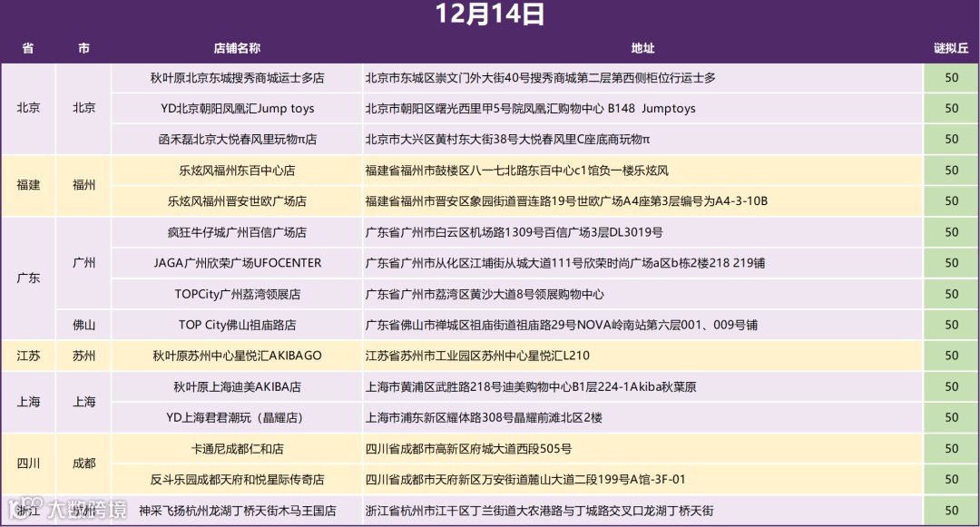Image resolution: width=980 pixels, height=527 pixels.
Task: Click the 50 value for 卡通尼成都仁和店 row
Action: 951,448
